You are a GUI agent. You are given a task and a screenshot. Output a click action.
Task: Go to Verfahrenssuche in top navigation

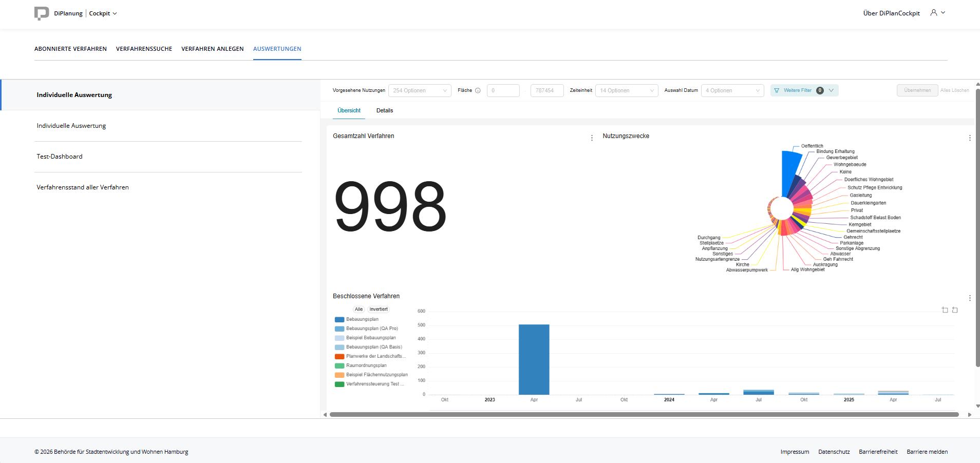click(144, 49)
